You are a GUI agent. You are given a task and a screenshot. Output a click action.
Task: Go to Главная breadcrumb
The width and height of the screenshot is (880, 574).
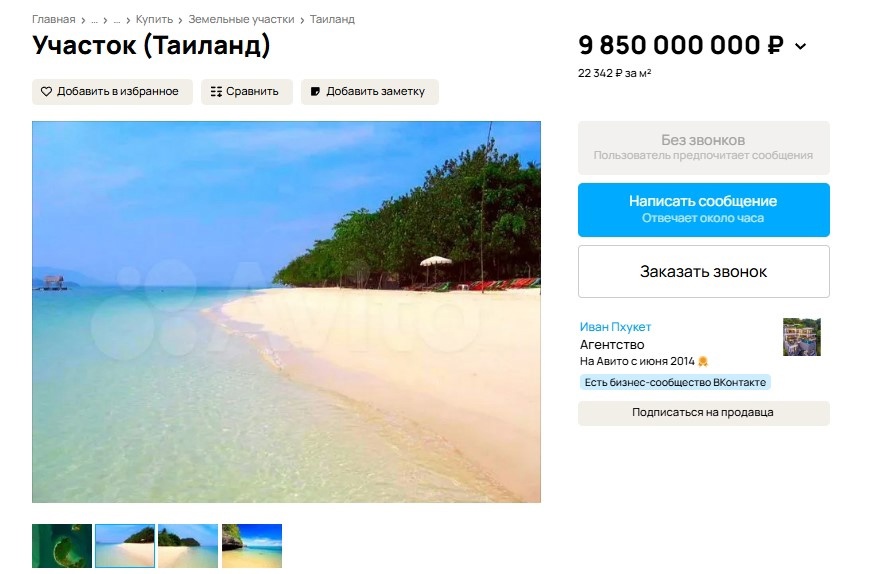pos(53,19)
